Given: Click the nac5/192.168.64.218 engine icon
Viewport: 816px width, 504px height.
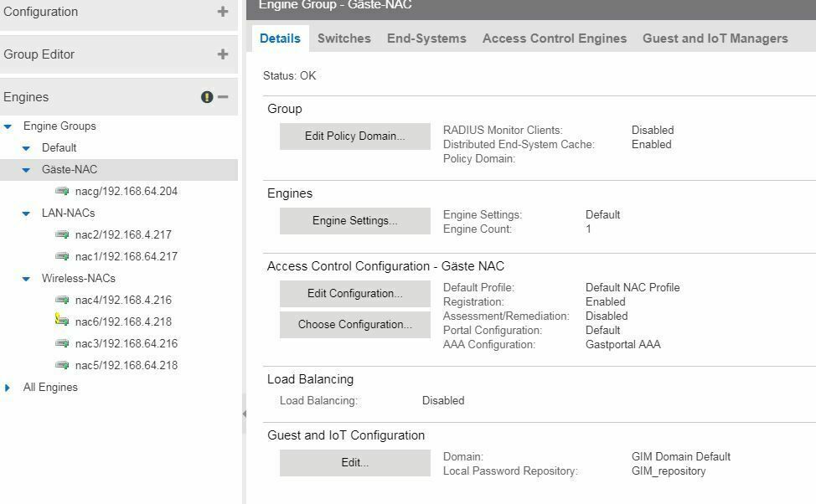Looking at the screenshot, I should point(62,366).
